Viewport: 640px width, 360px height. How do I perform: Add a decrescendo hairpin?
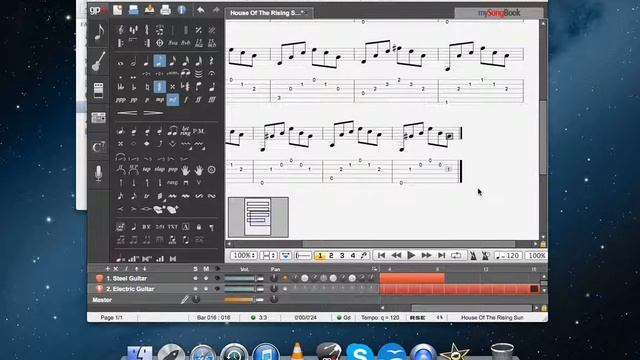click(x=153, y=113)
